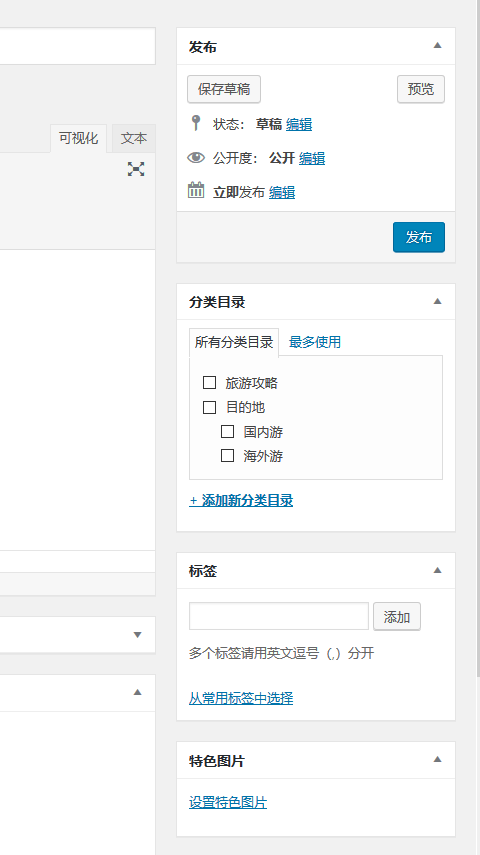
Task: Check the 旅游攻略 category
Action: (209, 382)
